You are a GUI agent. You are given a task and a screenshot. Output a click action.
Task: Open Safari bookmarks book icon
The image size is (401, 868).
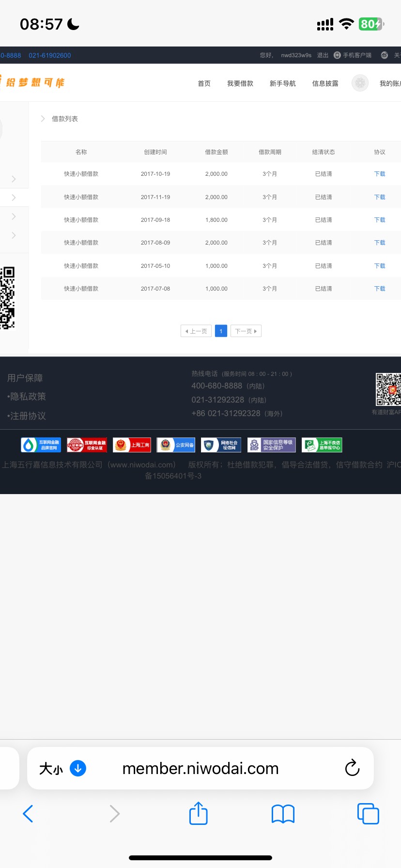[x=283, y=814]
